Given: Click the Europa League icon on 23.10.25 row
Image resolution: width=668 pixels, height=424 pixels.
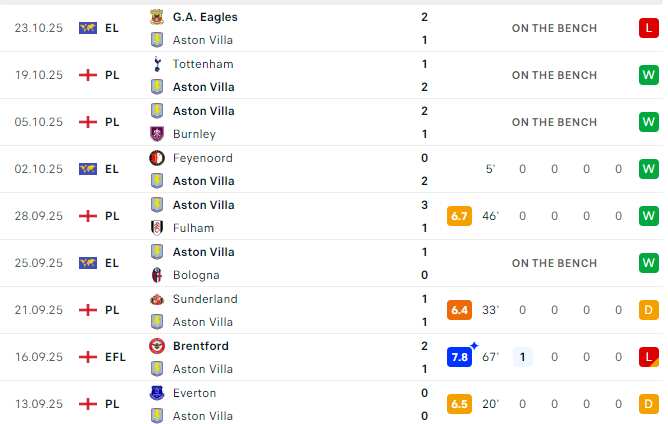Looking at the screenshot, I should coord(88,28).
